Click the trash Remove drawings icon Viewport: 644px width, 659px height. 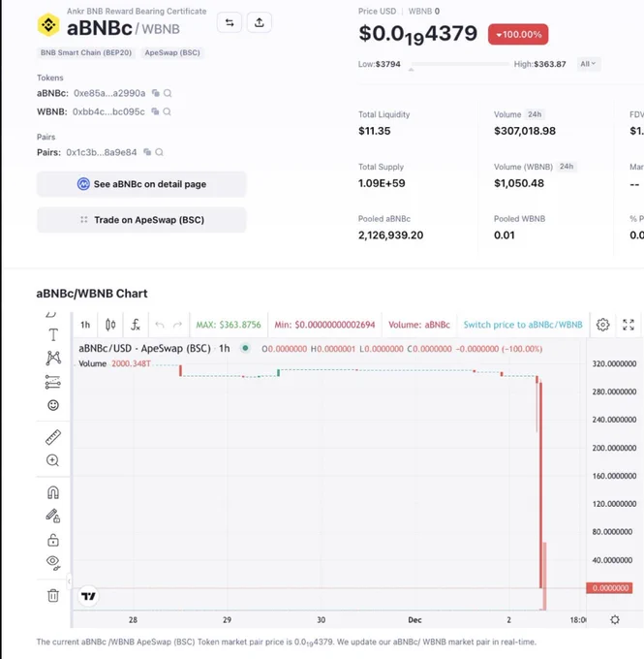53,596
